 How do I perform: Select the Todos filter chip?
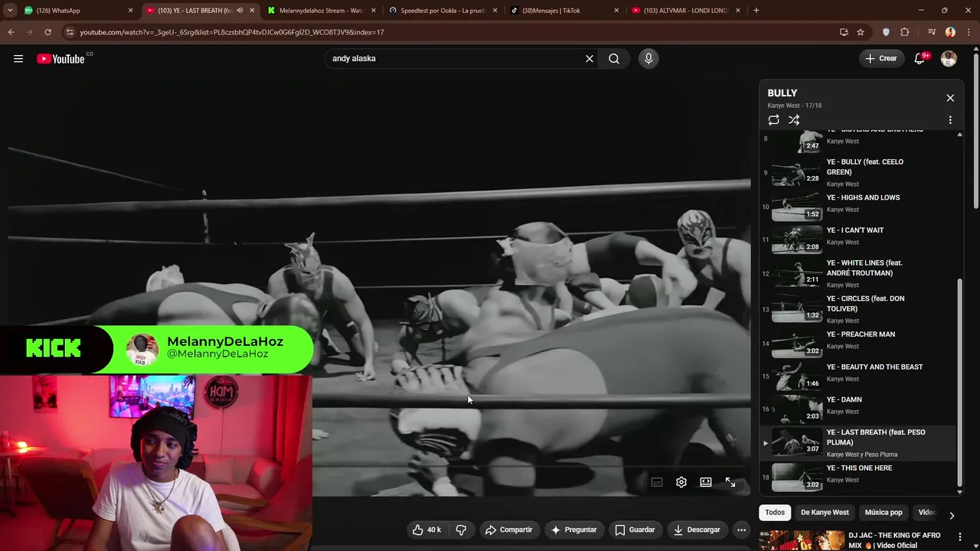pos(775,512)
